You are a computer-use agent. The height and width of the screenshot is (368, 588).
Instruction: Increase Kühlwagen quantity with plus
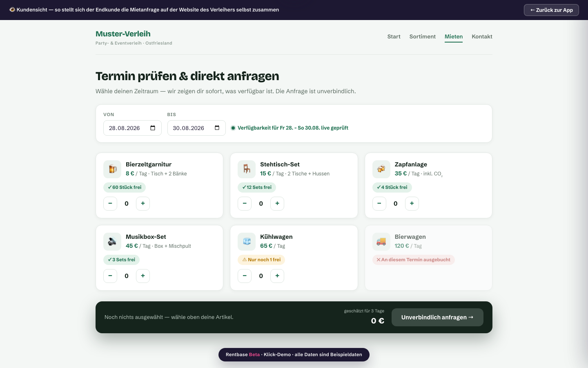pos(277,276)
